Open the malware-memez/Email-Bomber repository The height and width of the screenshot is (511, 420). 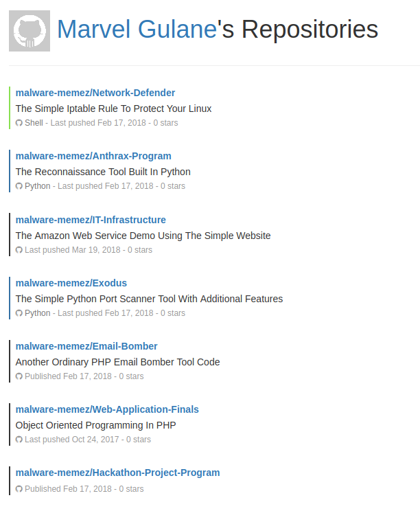click(x=86, y=346)
